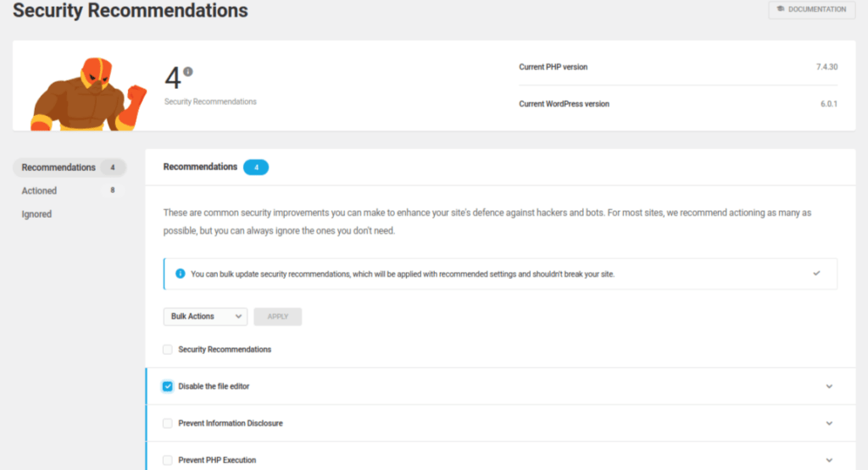Open the Documentation button

click(811, 9)
